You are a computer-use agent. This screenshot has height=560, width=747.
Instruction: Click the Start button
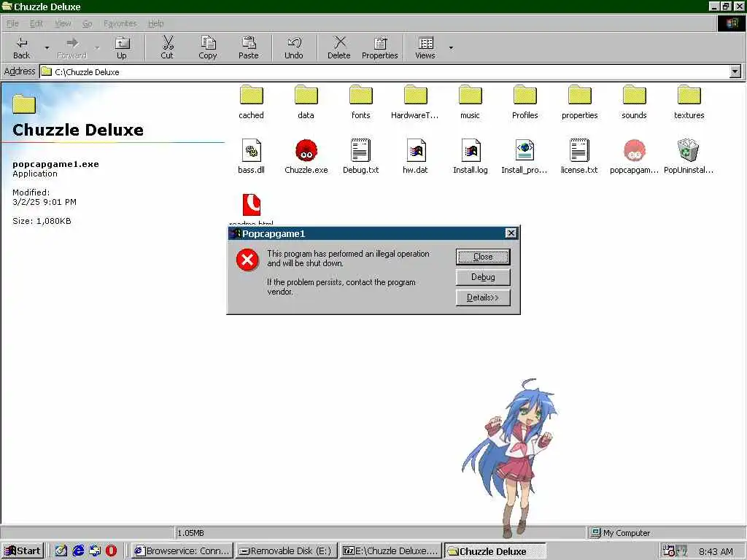tap(23, 551)
